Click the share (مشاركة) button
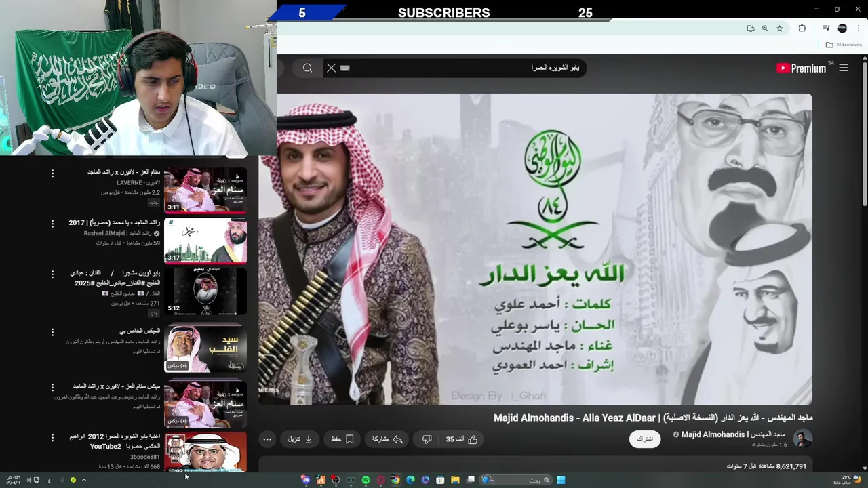This screenshot has width=868, height=488. (387, 439)
